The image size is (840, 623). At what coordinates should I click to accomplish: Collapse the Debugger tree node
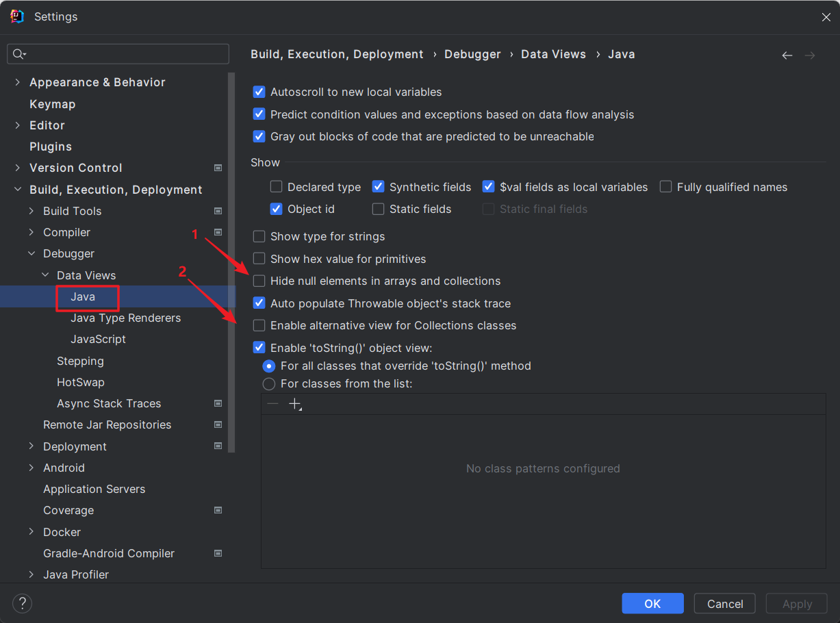point(31,253)
